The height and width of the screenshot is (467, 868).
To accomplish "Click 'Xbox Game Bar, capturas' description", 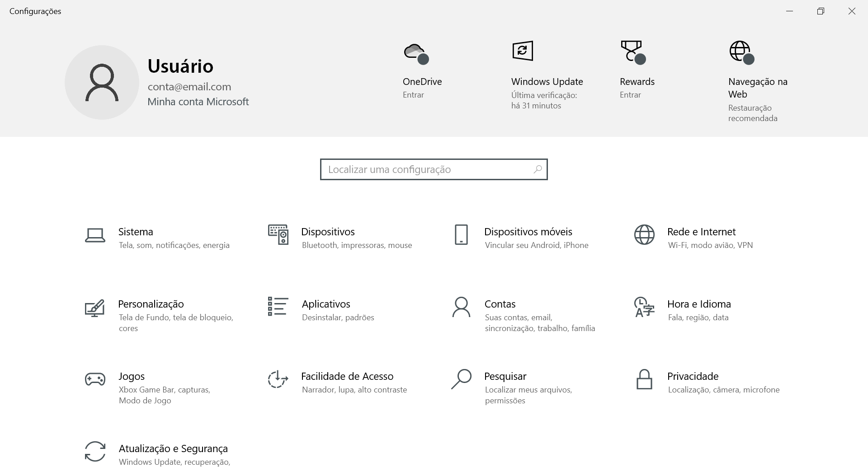I will tap(164, 390).
